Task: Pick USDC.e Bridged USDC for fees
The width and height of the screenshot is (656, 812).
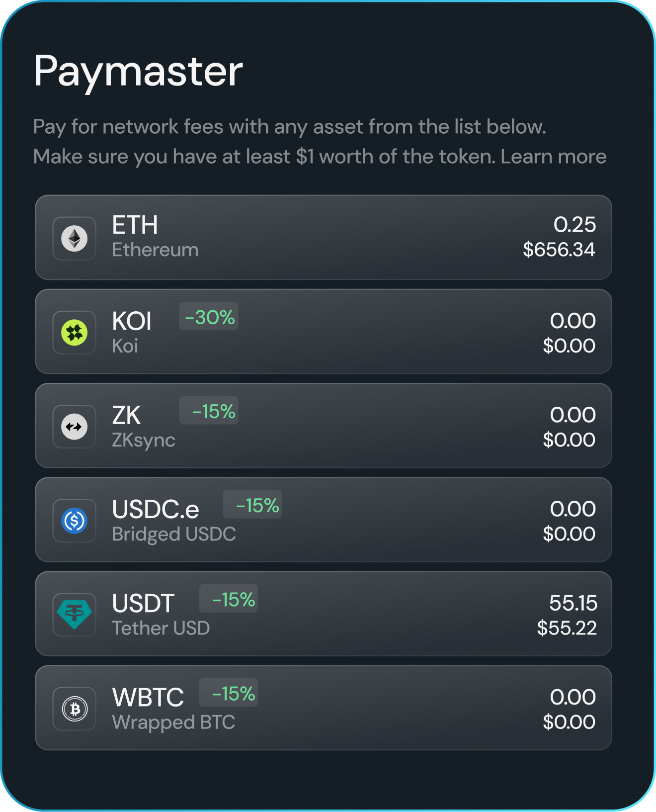Action: point(324,520)
